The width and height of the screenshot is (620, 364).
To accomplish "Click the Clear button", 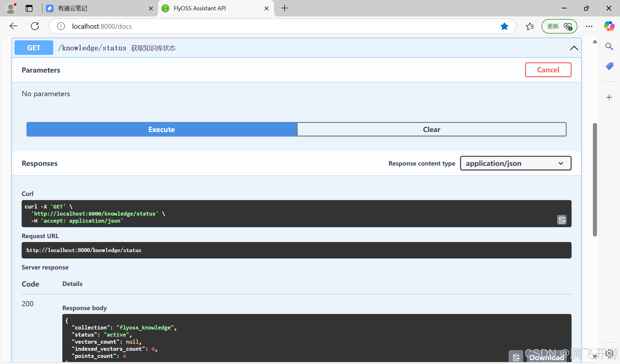I will pos(431,129).
